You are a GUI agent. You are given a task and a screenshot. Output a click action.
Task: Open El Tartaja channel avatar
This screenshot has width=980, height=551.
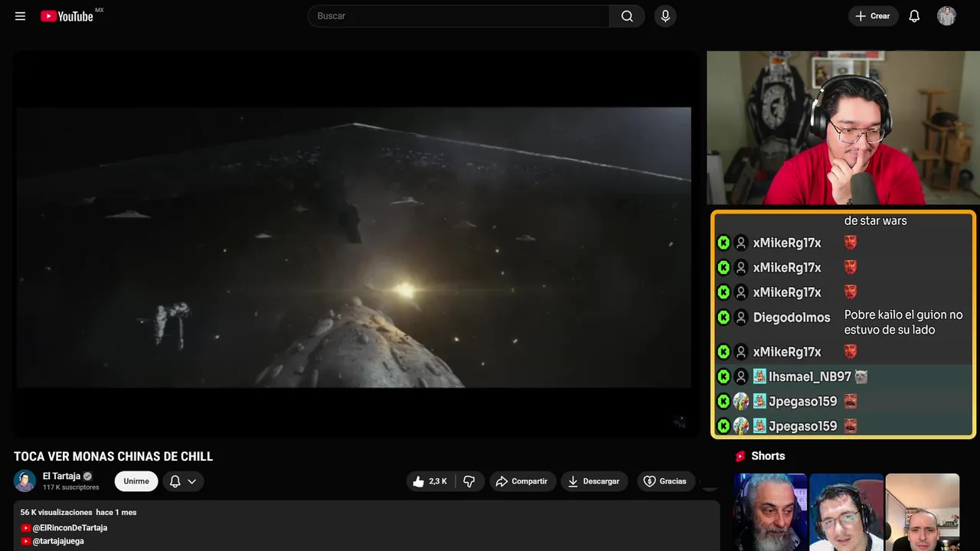coord(24,481)
